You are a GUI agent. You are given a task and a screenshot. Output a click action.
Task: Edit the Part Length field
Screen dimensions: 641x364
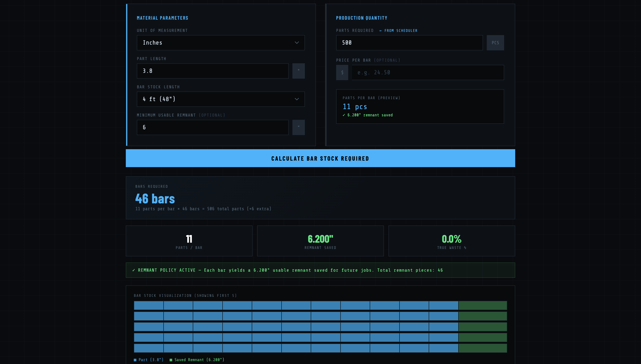pyautogui.click(x=212, y=71)
